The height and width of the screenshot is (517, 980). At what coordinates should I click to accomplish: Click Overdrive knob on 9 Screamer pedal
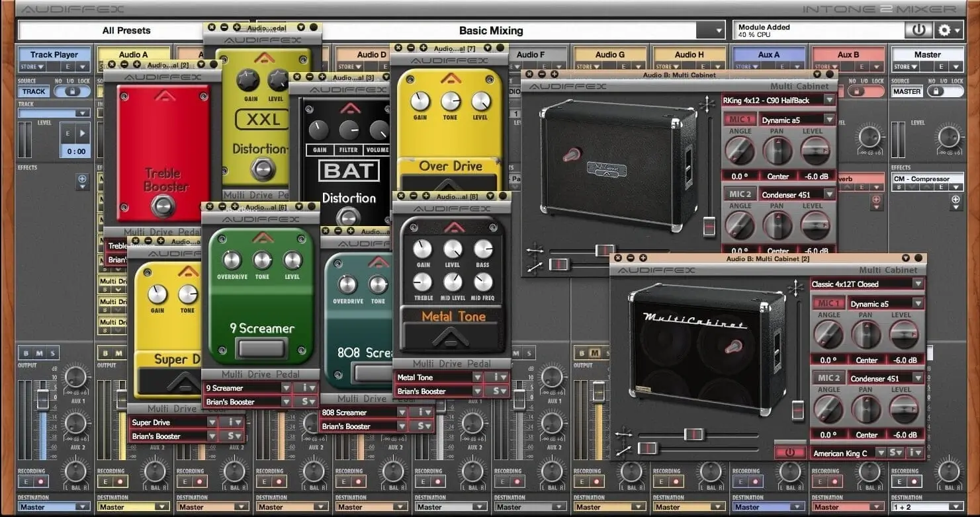tap(232, 260)
